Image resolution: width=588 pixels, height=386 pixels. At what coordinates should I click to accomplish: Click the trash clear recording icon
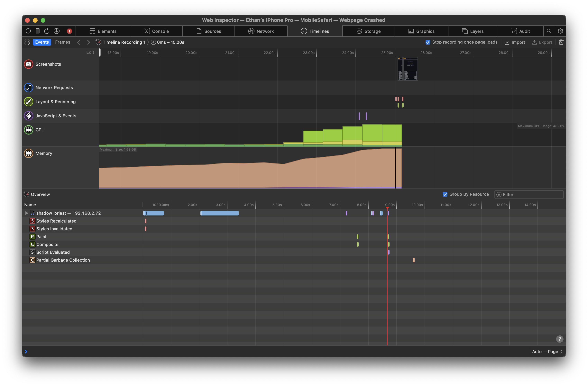[x=561, y=42]
